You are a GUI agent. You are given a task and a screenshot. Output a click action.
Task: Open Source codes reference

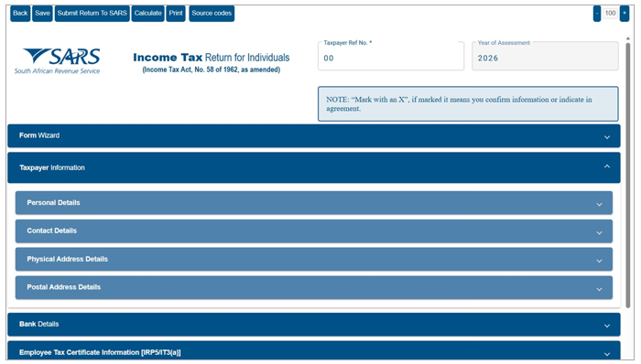tap(212, 14)
